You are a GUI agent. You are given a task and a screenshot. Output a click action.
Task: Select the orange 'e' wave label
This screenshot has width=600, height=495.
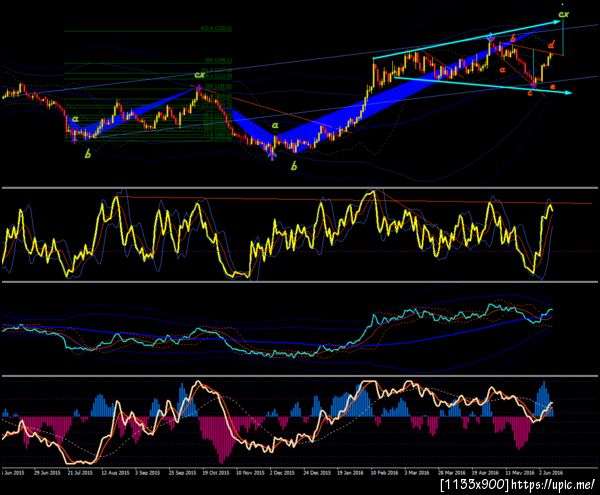point(552,87)
